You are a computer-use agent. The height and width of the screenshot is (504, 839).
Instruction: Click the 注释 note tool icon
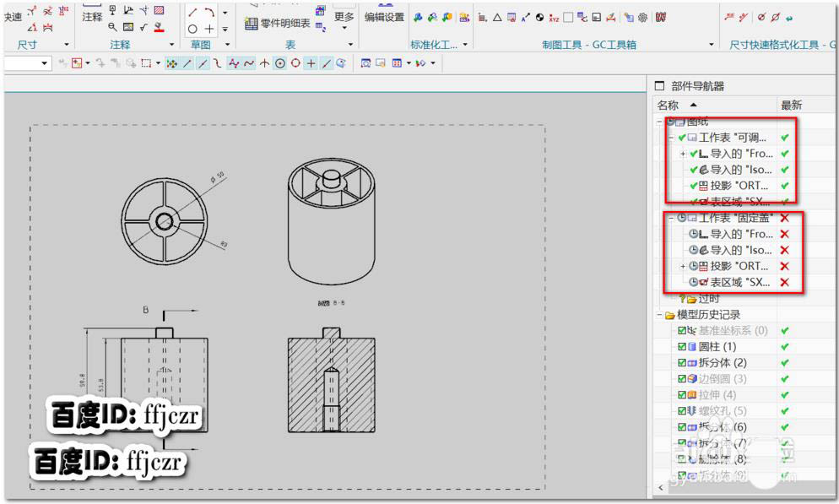[x=92, y=16]
